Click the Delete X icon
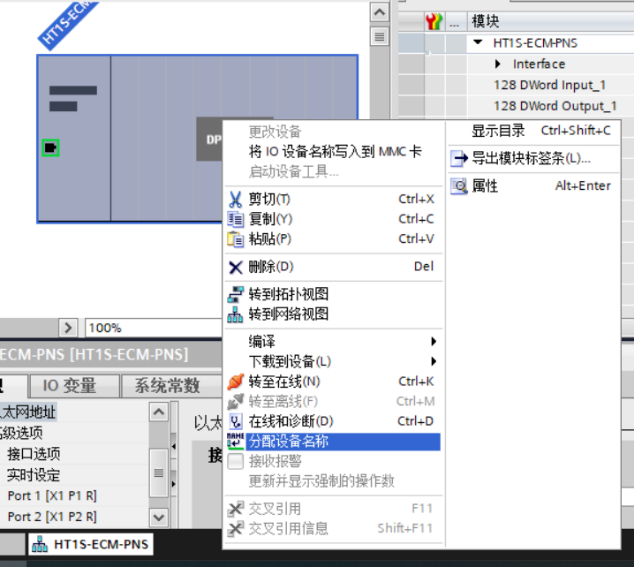The width and height of the screenshot is (634, 567). pos(235,267)
